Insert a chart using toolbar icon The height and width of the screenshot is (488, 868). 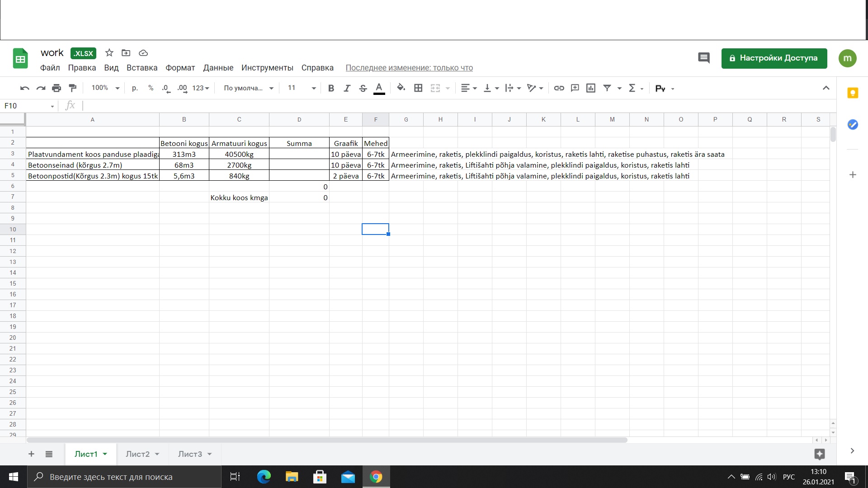pos(590,88)
